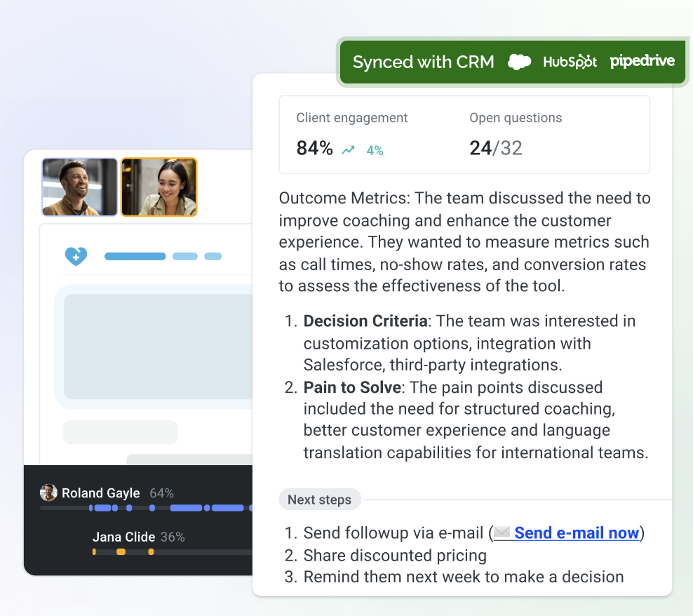The width and height of the screenshot is (693, 616).
Task: Expand the Next steps section
Action: click(x=320, y=500)
